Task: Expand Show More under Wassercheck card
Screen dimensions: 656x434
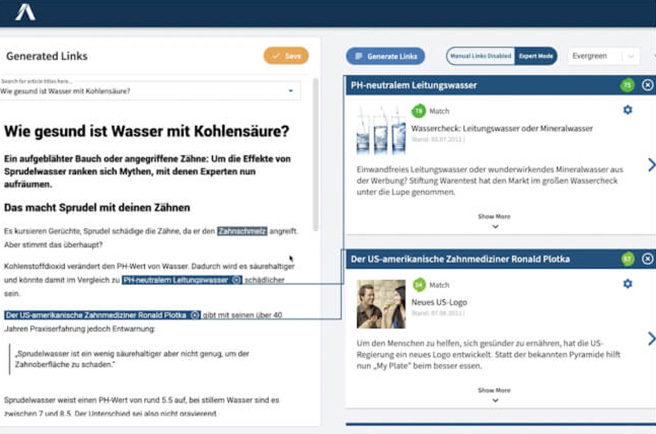Action: (x=495, y=221)
